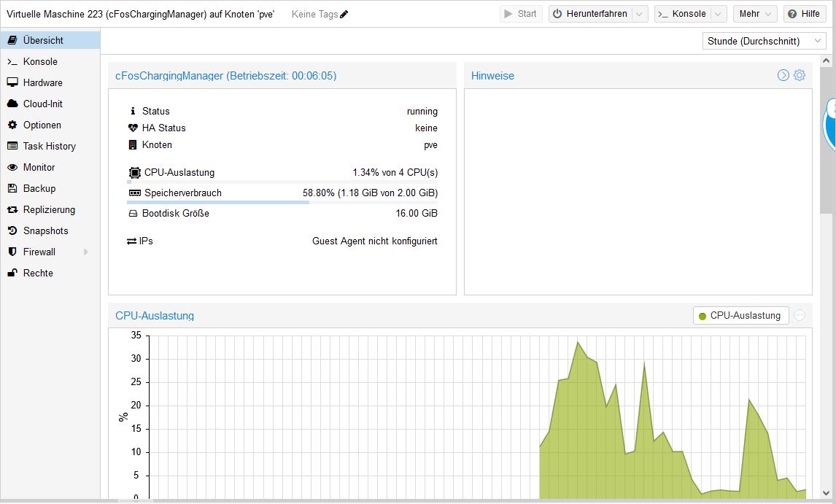Open the Mehr dropdown menu
836x504 pixels.
(x=755, y=14)
